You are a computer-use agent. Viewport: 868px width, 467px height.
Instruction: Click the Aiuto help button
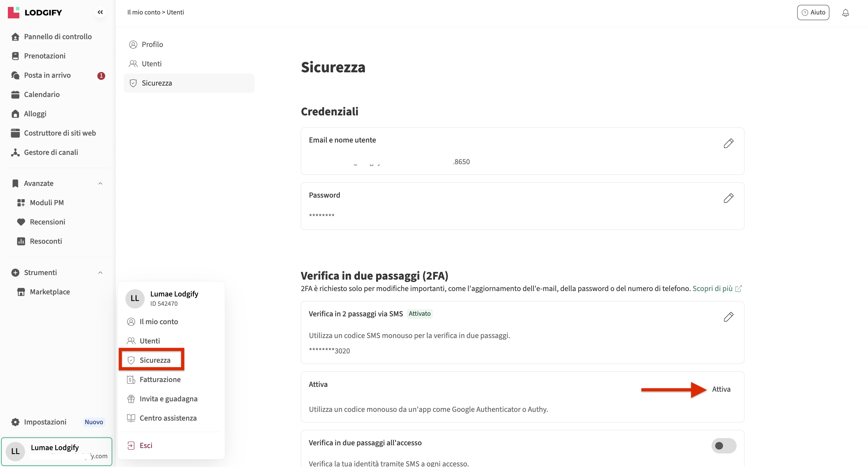[813, 12]
